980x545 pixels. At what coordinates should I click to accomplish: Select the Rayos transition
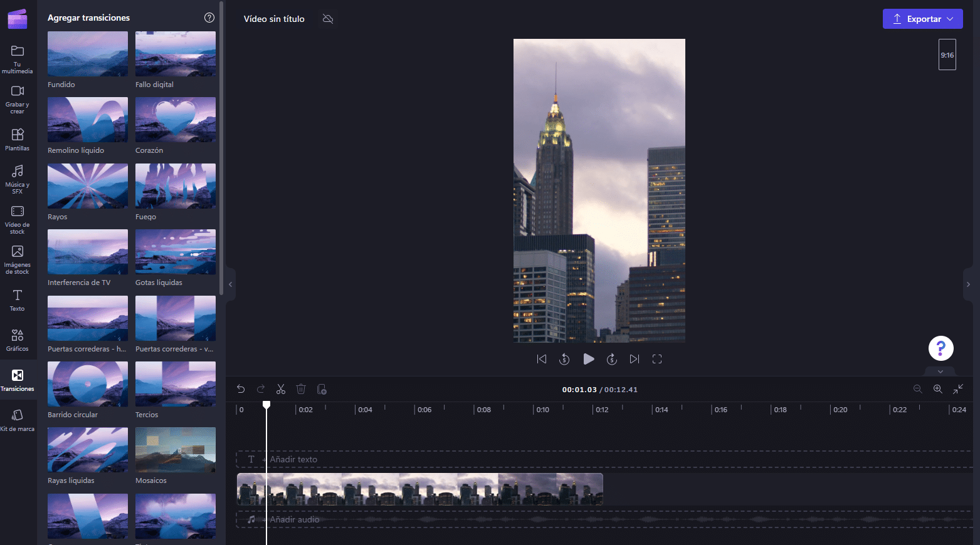(88, 186)
